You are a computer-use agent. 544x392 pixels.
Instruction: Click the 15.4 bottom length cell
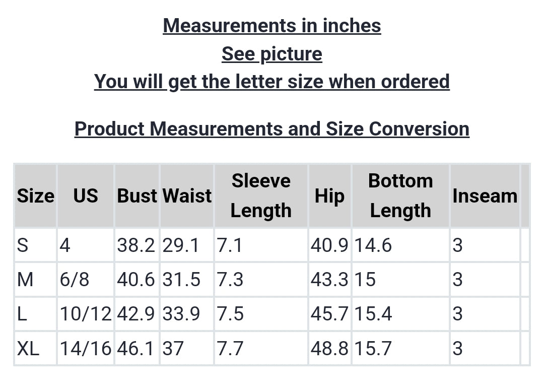373,314
